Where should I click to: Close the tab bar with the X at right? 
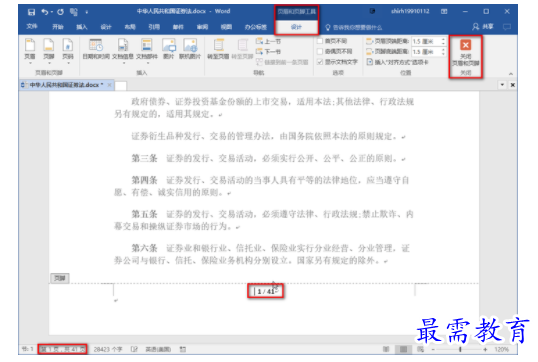(513, 85)
